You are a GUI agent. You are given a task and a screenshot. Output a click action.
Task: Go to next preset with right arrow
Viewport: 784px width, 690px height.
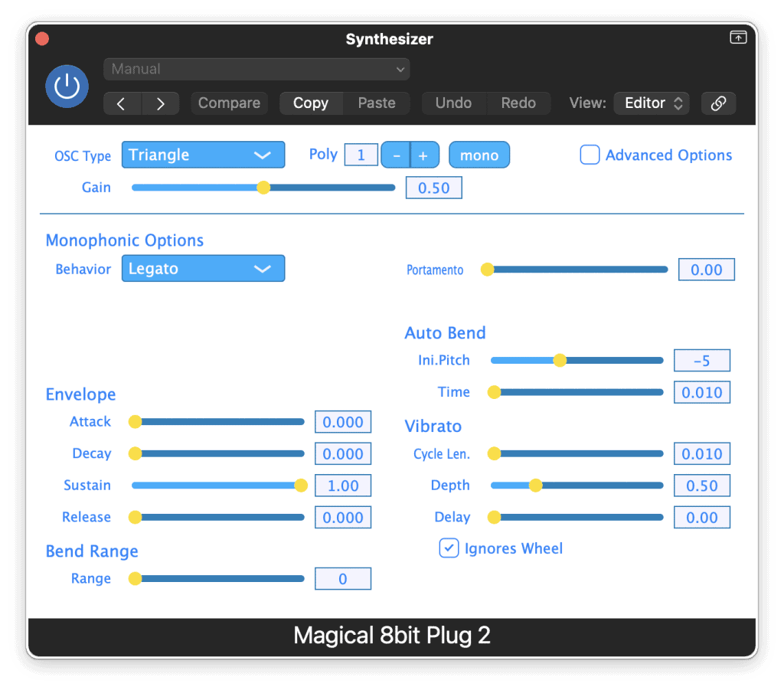pyautogui.click(x=161, y=103)
